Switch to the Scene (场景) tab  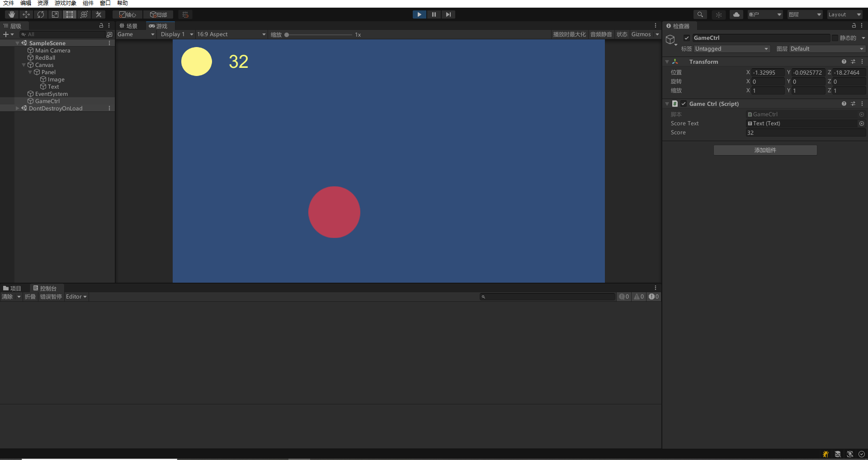[128, 26]
